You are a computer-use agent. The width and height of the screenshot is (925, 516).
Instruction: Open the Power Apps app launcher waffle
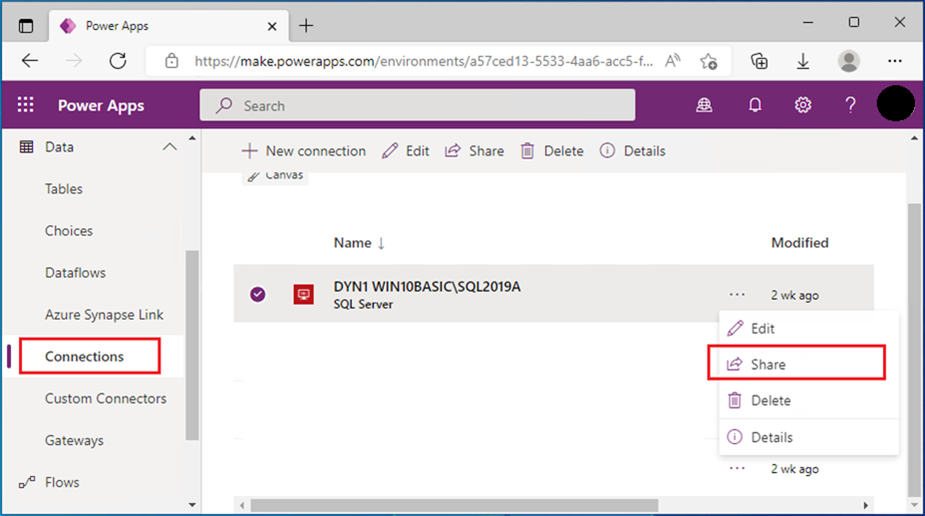[25, 105]
